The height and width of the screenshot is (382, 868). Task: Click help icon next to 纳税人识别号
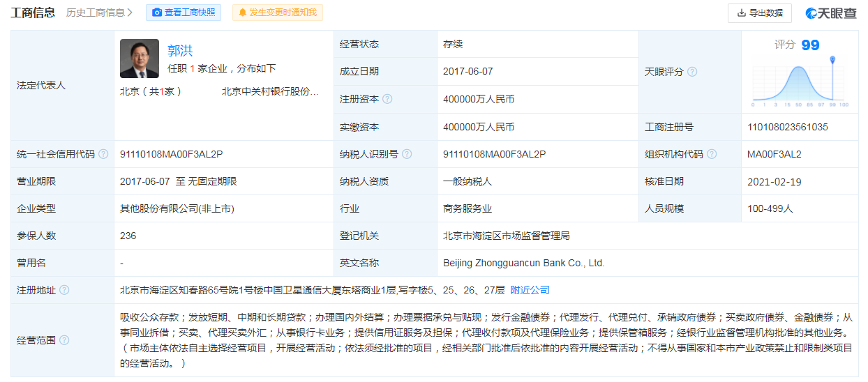pos(407,154)
